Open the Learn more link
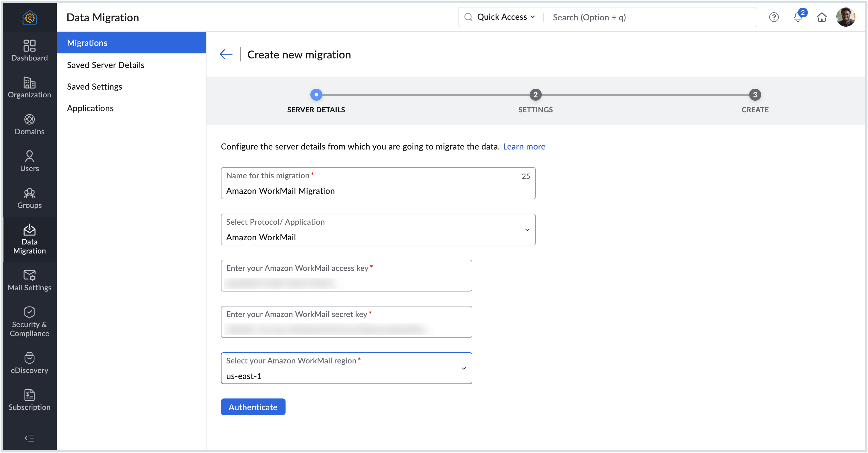868x453 pixels. coord(524,147)
